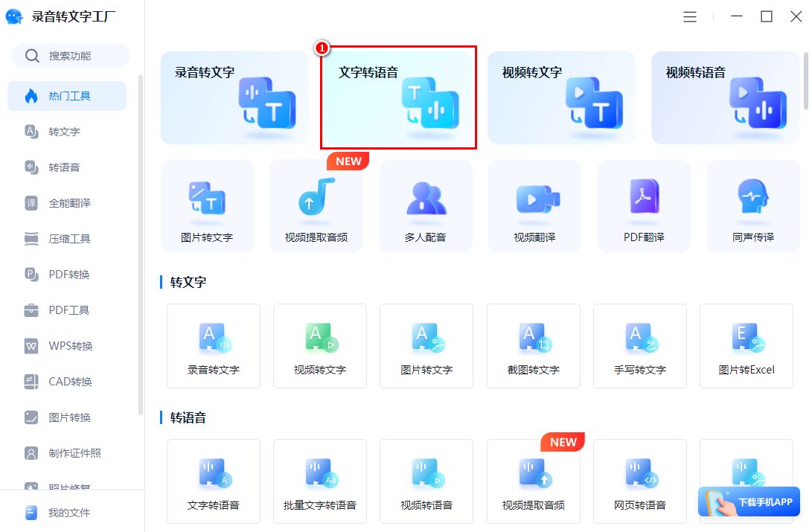Open the 同声传译 tool
Screen dimensions: 812x532
click(753, 207)
